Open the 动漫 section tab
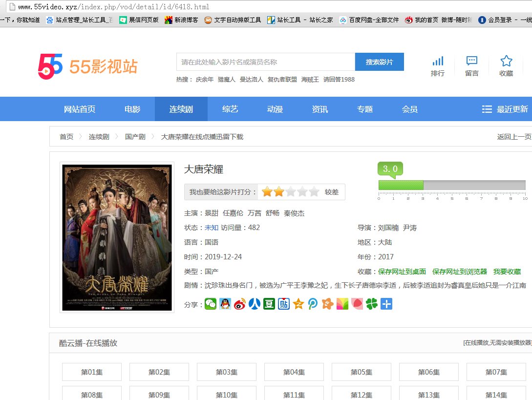 click(275, 109)
